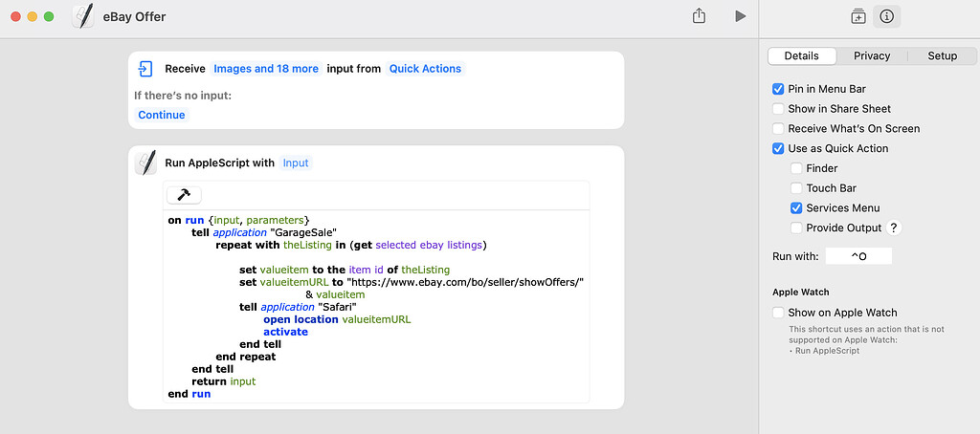The height and width of the screenshot is (434, 980).
Task: Change the Continue no-input behavior
Action: point(161,115)
